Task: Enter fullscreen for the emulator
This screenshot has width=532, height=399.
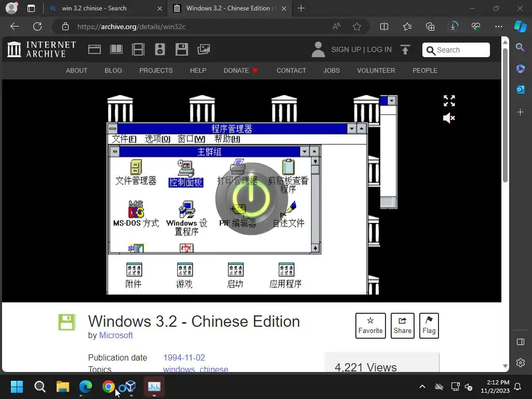Action: coord(449,101)
